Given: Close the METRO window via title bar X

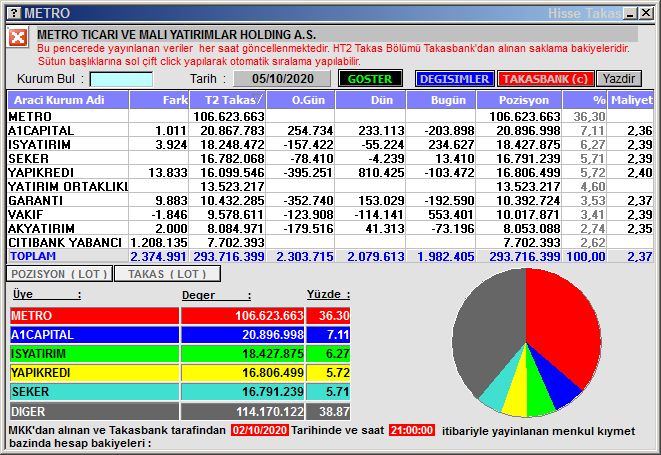Looking at the screenshot, I should pyautogui.click(x=645, y=13).
